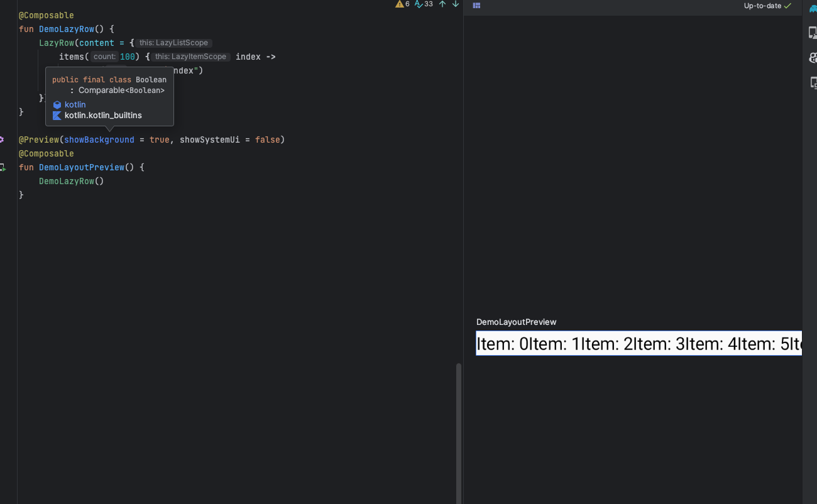The height and width of the screenshot is (504, 817).
Task: Click kotlin.kotlin_builtins in the tooltip
Action: point(103,116)
